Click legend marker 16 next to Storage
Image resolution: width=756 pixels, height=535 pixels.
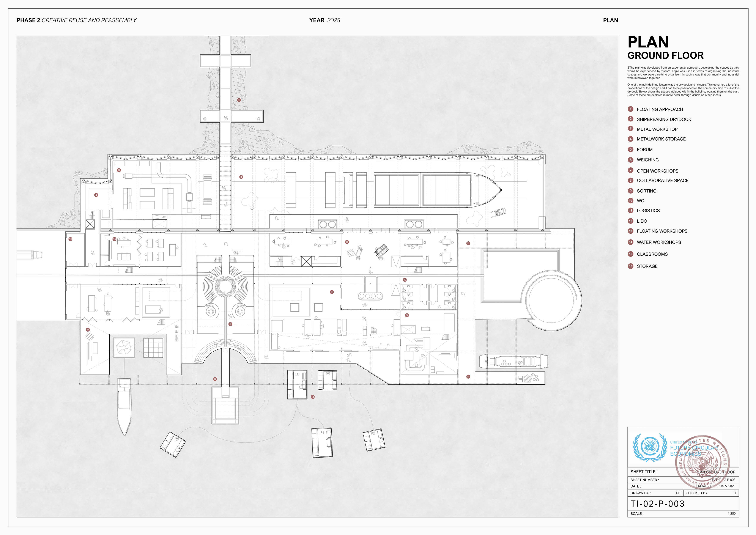(x=630, y=266)
